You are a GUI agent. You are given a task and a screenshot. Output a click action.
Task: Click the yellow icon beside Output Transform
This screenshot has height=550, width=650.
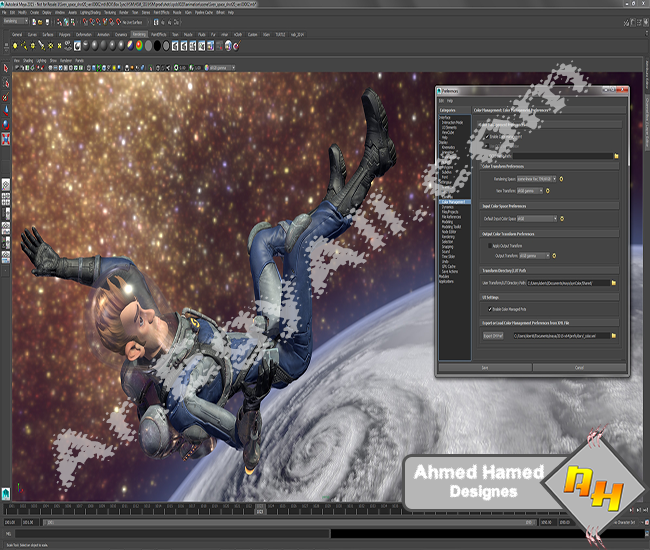click(554, 256)
